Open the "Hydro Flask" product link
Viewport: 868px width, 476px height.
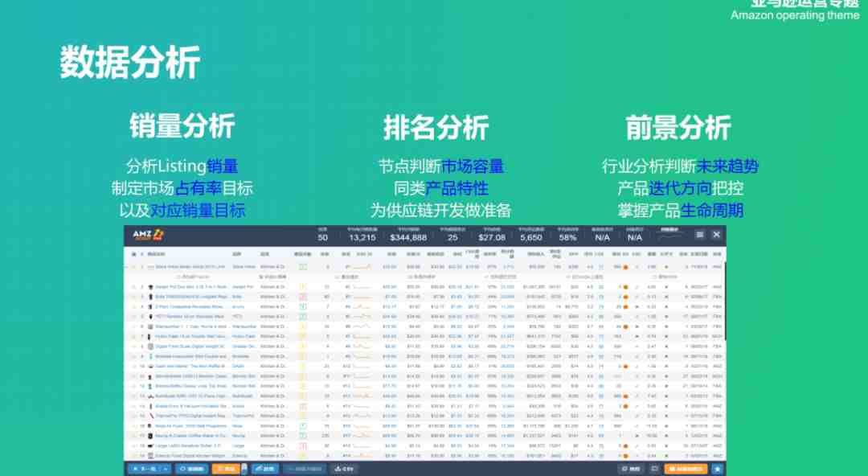pyautogui.click(x=191, y=336)
